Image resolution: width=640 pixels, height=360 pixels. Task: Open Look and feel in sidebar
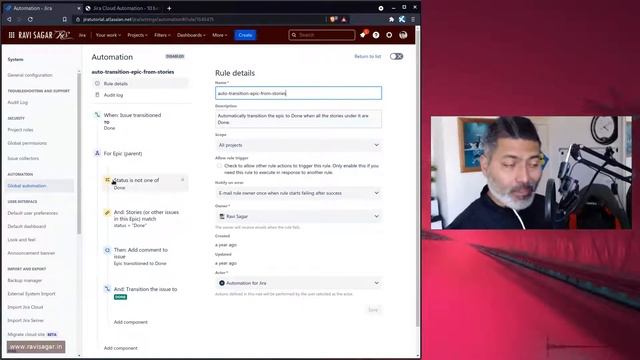coord(21,240)
